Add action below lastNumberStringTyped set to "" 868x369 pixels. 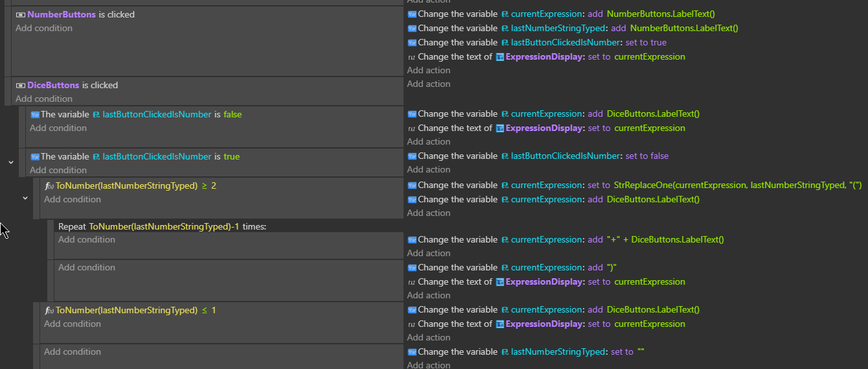pyautogui.click(x=428, y=365)
